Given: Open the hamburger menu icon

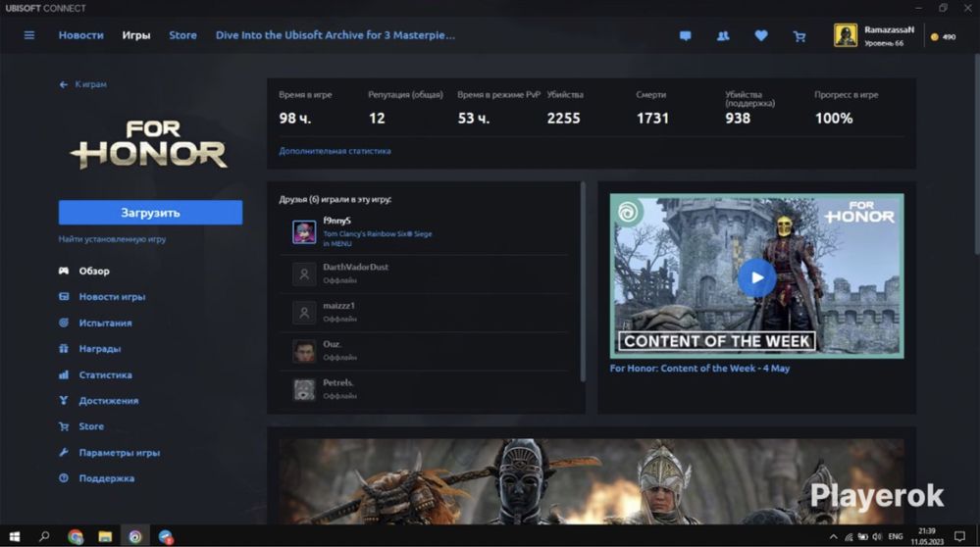Looking at the screenshot, I should (x=28, y=35).
